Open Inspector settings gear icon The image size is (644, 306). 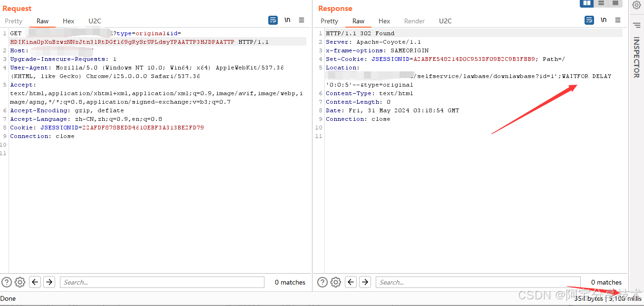(636, 5)
